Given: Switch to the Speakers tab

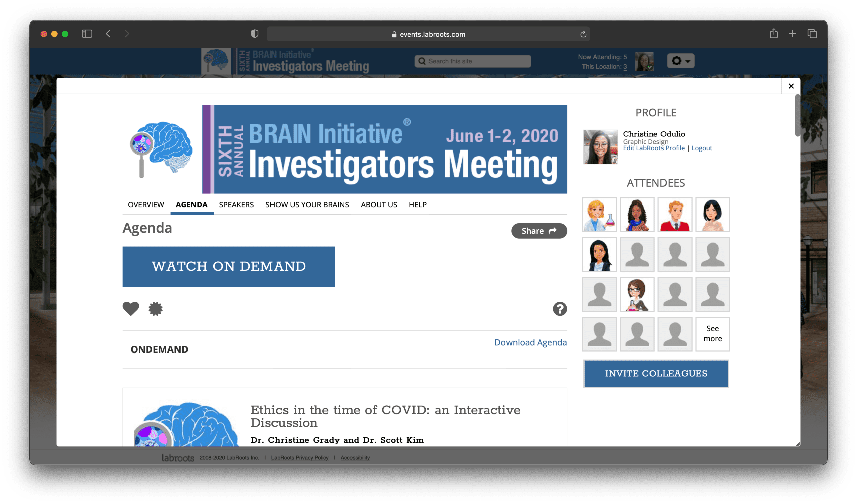Looking at the screenshot, I should (x=236, y=205).
